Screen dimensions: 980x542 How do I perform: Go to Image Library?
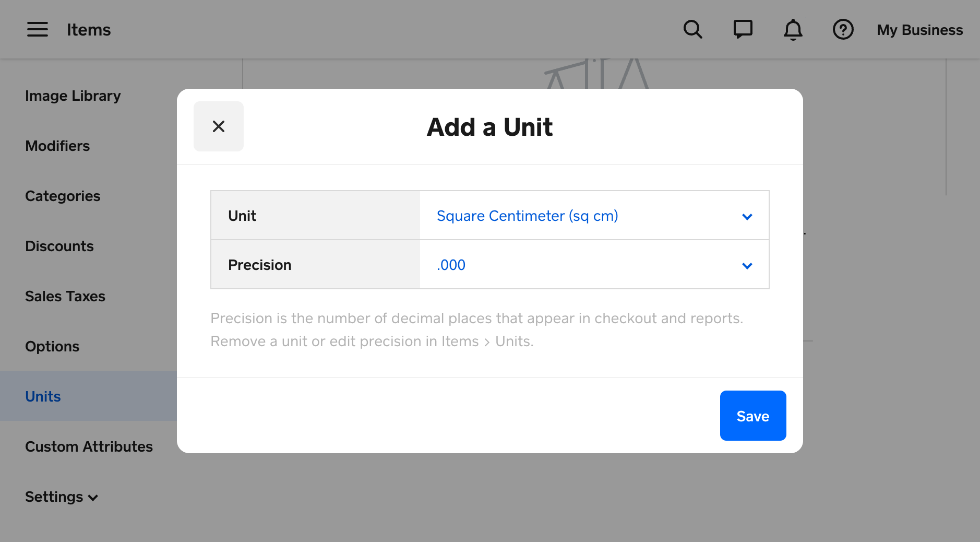[73, 96]
